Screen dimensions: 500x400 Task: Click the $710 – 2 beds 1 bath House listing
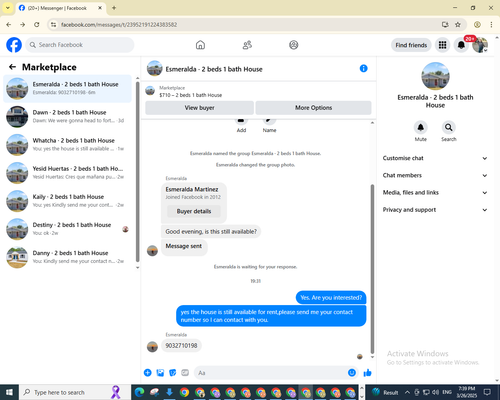191,95
